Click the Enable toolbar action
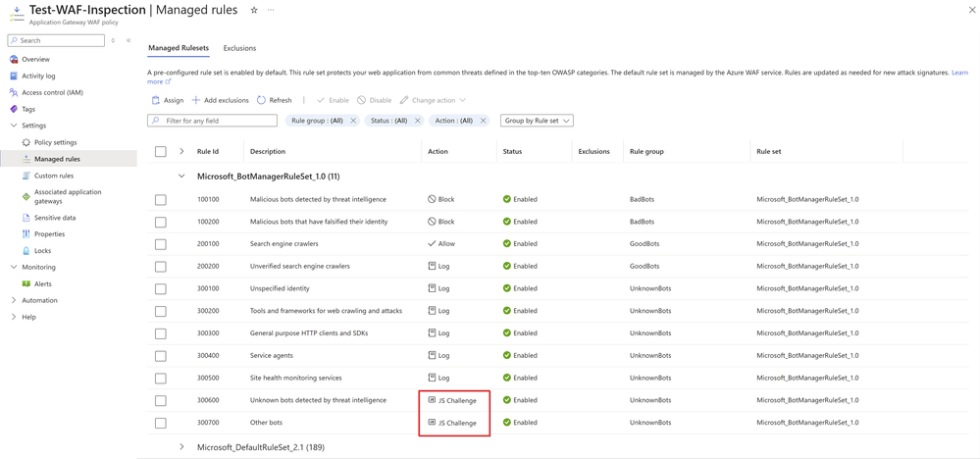Image resolution: width=980 pixels, height=459 pixels. (334, 100)
